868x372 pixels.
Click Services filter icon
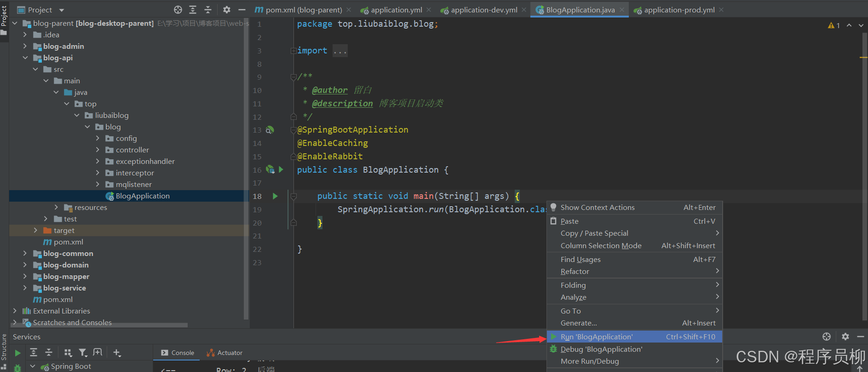tap(83, 352)
